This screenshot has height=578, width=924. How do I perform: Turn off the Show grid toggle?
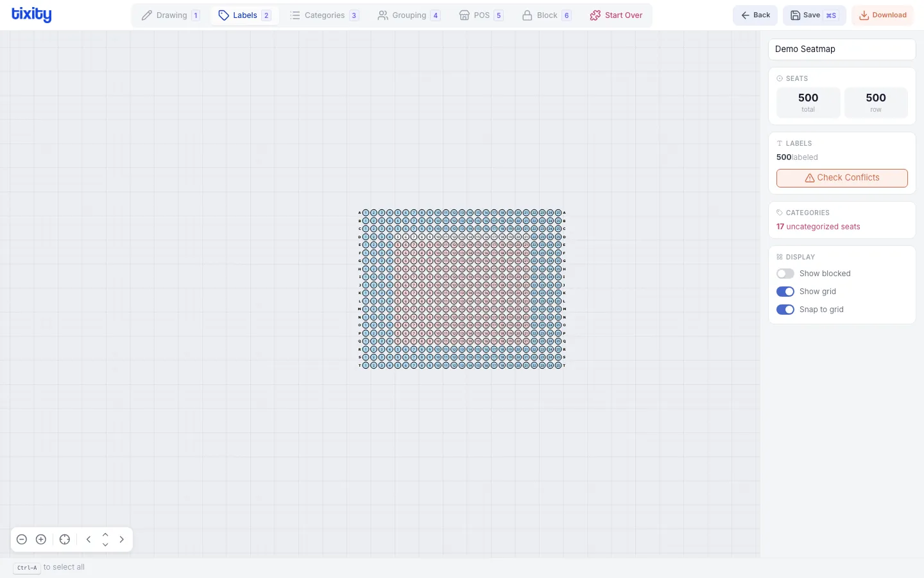click(785, 292)
